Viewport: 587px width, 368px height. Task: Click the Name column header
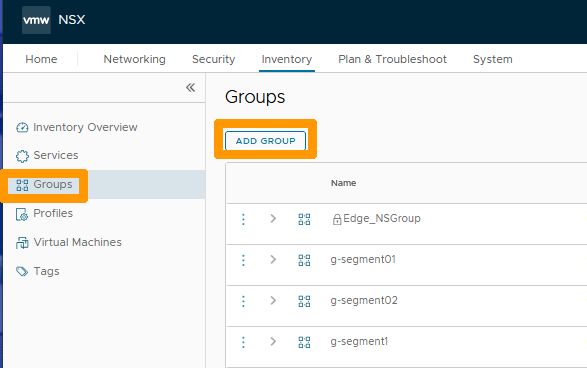coord(343,183)
